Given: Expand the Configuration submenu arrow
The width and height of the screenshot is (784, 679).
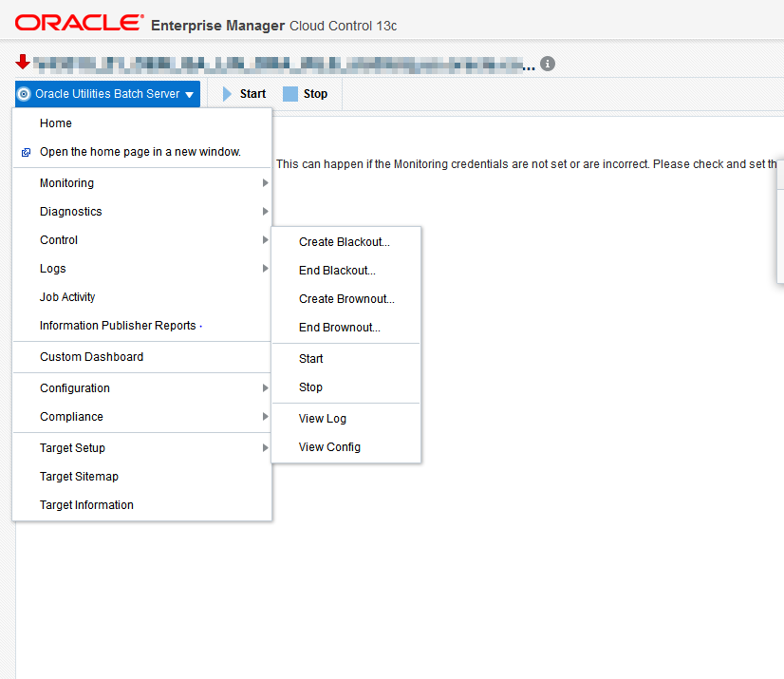Looking at the screenshot, I should [x=266, y=388].
